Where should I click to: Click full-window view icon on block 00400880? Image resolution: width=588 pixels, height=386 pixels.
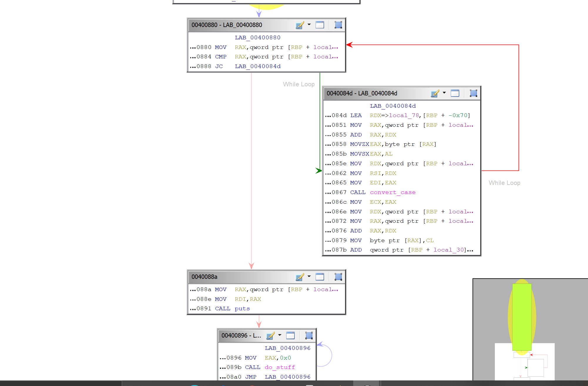320,25
